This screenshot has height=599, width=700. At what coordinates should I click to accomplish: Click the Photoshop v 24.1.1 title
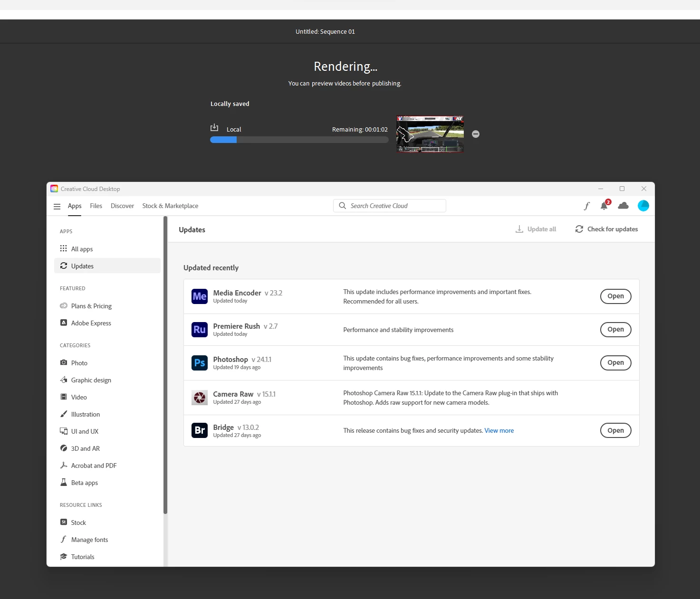242,359
